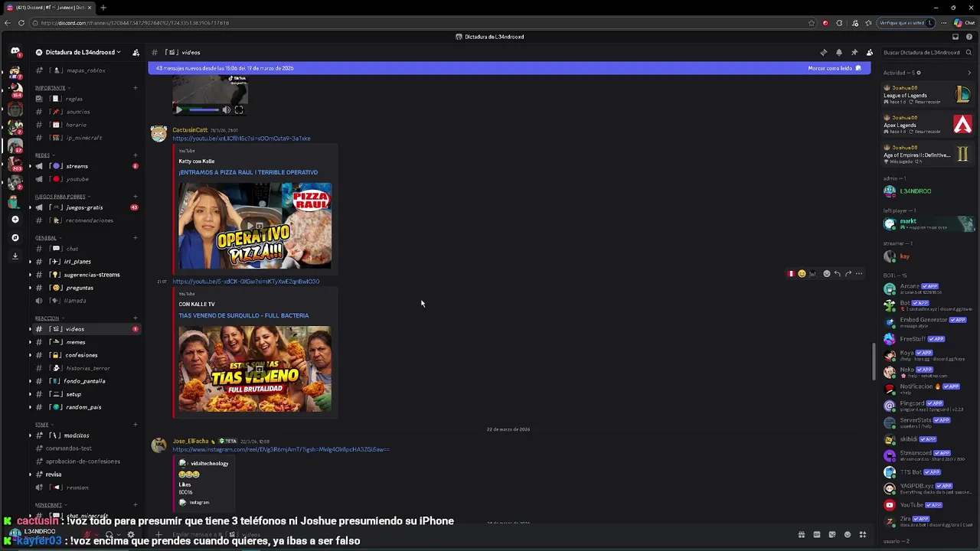Play the Tias Veneno video thumbnail

pos(255,369)
